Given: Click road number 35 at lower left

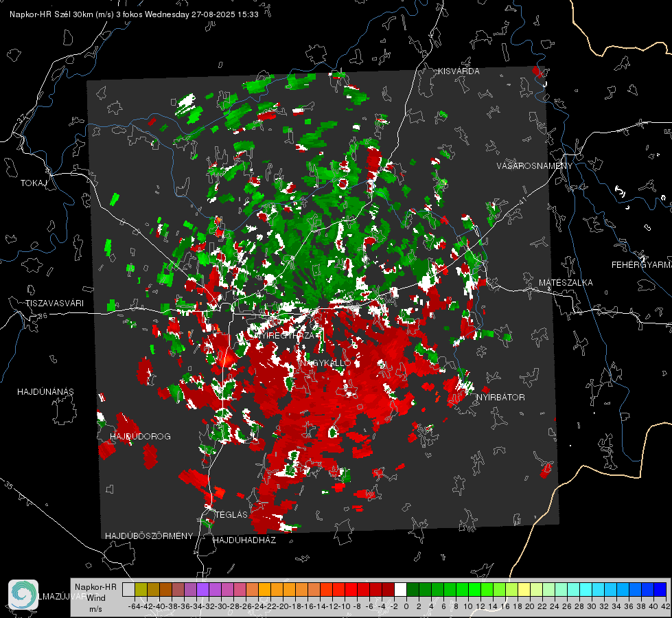Looking at the screenshot, I should click(9, 485).
